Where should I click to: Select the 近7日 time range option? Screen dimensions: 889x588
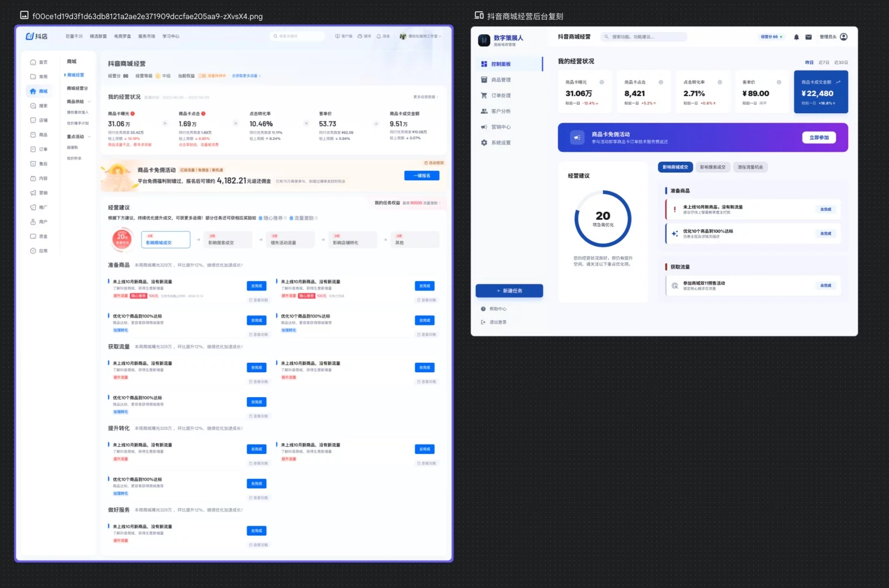tap(824, 62)
